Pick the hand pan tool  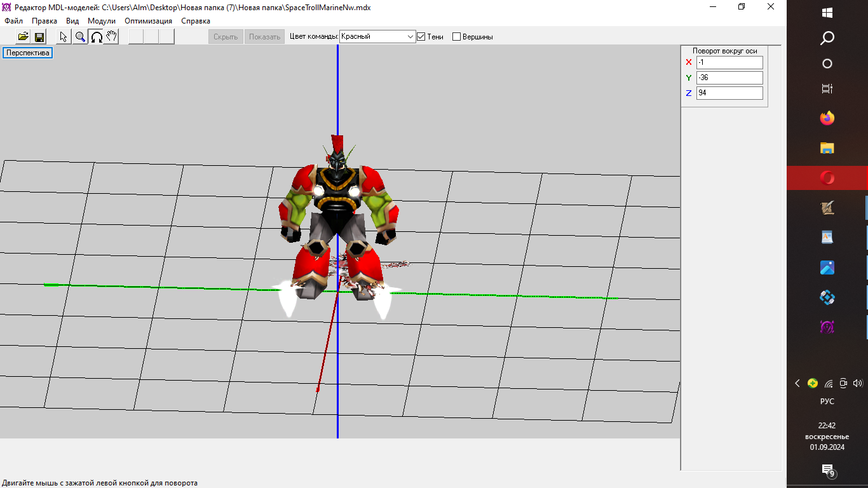111,37
